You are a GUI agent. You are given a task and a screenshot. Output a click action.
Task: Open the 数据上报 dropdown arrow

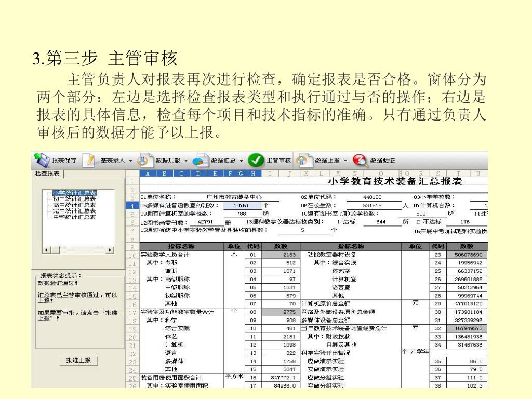(345, 161)
